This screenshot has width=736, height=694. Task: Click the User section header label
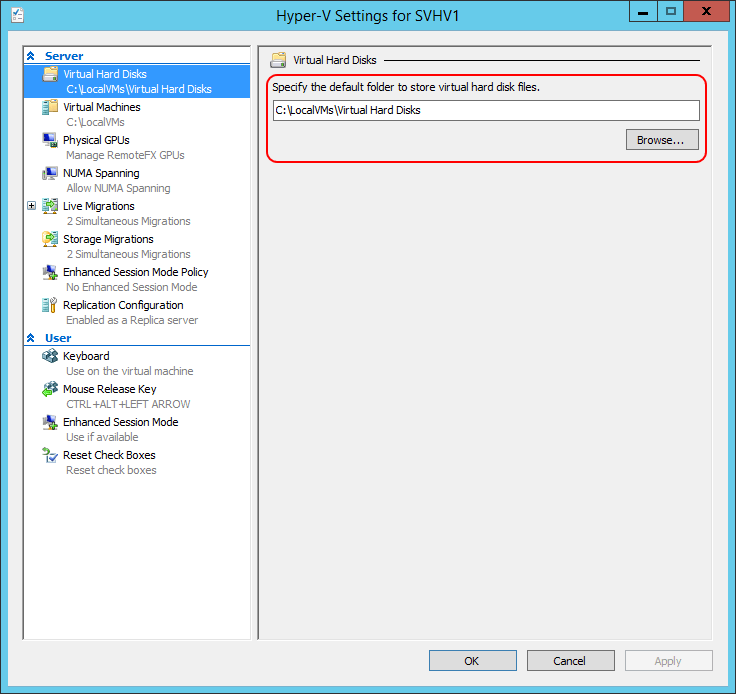coord(58,338)
